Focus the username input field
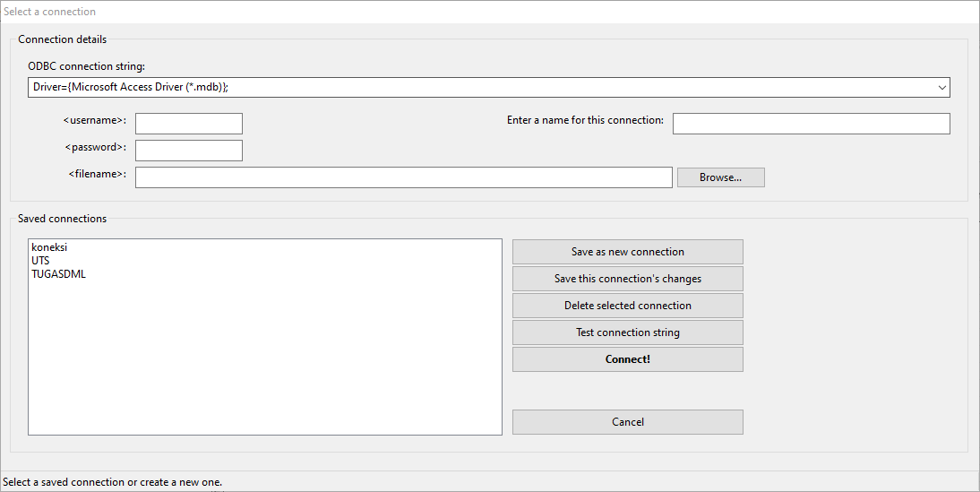This screenshot has width=980, height=492. click(x=188, y=124)
